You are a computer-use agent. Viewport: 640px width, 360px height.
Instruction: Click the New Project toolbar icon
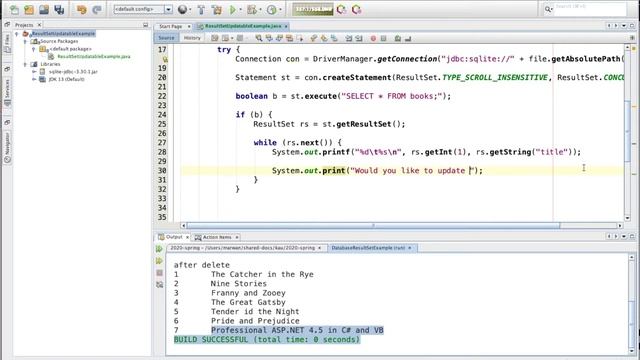point(29,9)
